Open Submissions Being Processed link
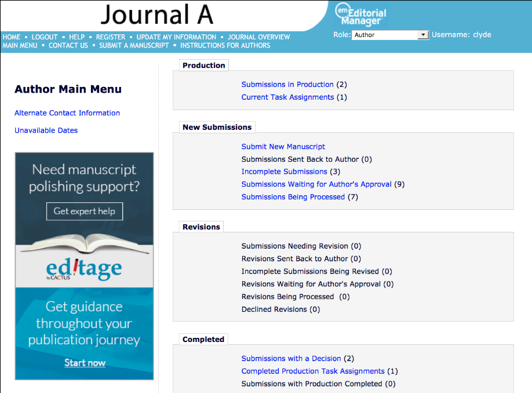The image size is (532, 393). [x=293, y=197]
